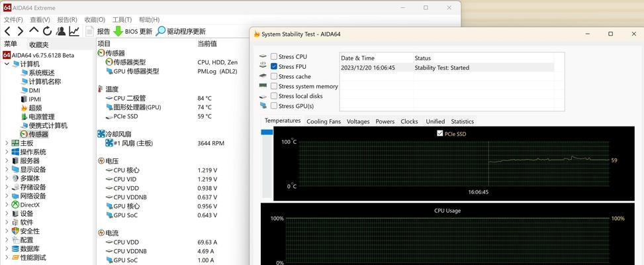Expand the DirectX tree node
Screen dimensions: 644x265
tap(7, 205)
